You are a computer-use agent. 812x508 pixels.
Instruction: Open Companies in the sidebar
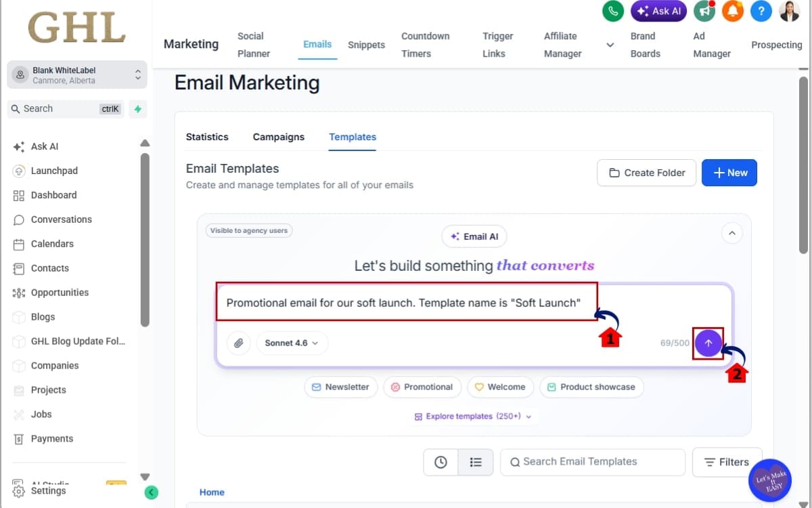click(55, 366)
